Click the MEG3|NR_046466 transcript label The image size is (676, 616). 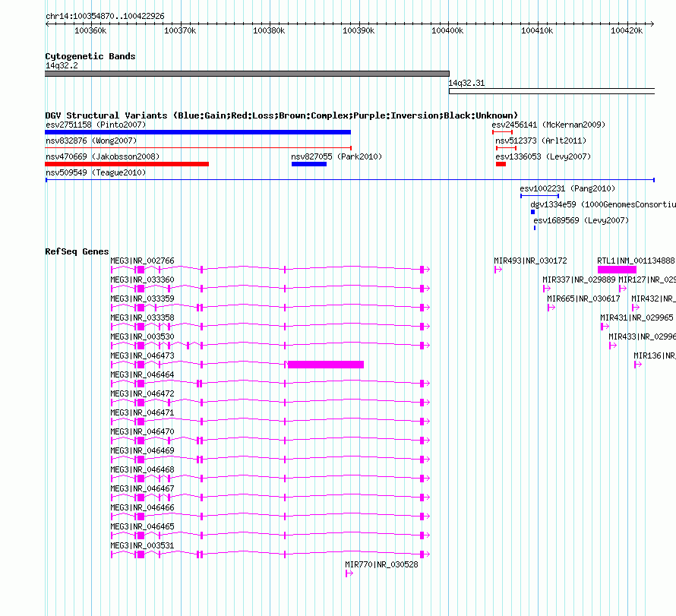[142, 508]
